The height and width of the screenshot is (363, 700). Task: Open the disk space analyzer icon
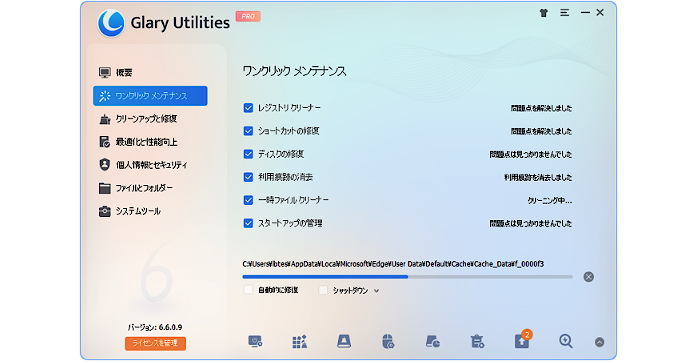[432, 342]
